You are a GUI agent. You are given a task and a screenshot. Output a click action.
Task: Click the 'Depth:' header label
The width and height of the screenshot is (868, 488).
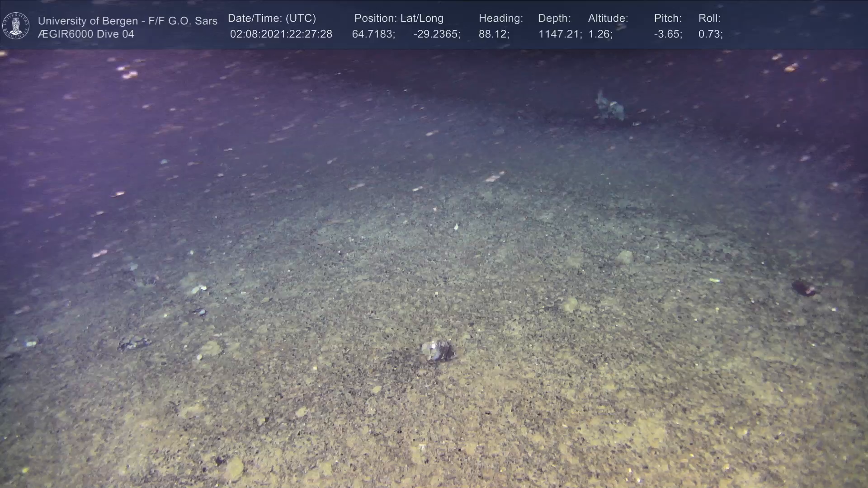pyautogui.click(x=554, y=19)
